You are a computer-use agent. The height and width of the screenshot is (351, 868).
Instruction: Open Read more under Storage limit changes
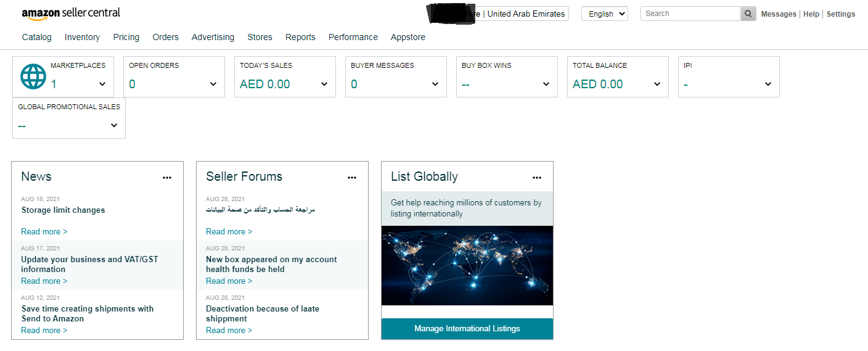(x=44, y=231)
